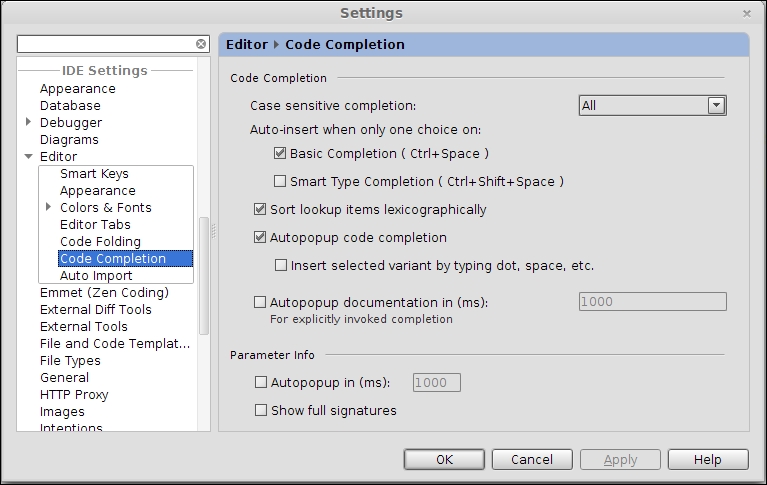This screenshot has height=485, width=767.
Task: Enable Smart Type Completion checkbox
Action: 280,182
